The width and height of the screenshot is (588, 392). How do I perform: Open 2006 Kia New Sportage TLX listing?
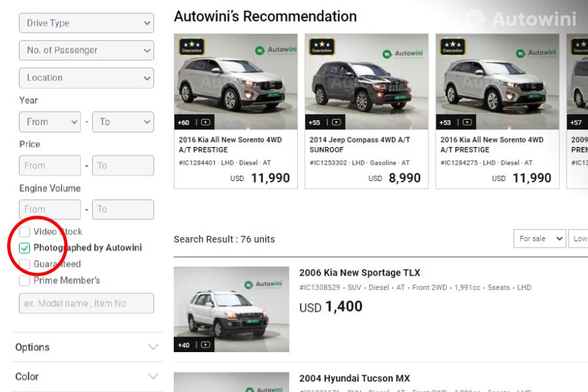pos(359,272)
